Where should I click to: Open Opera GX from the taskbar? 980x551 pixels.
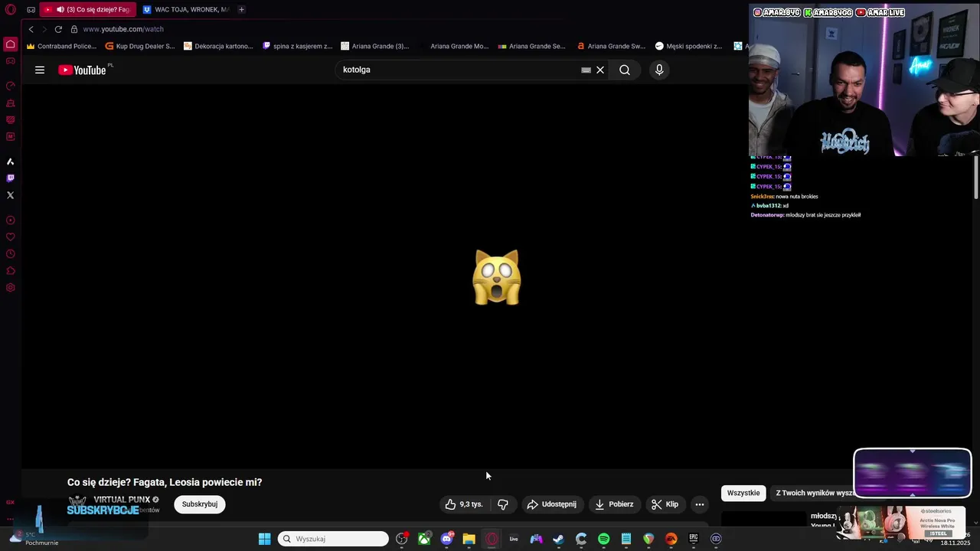click(492, 539)
